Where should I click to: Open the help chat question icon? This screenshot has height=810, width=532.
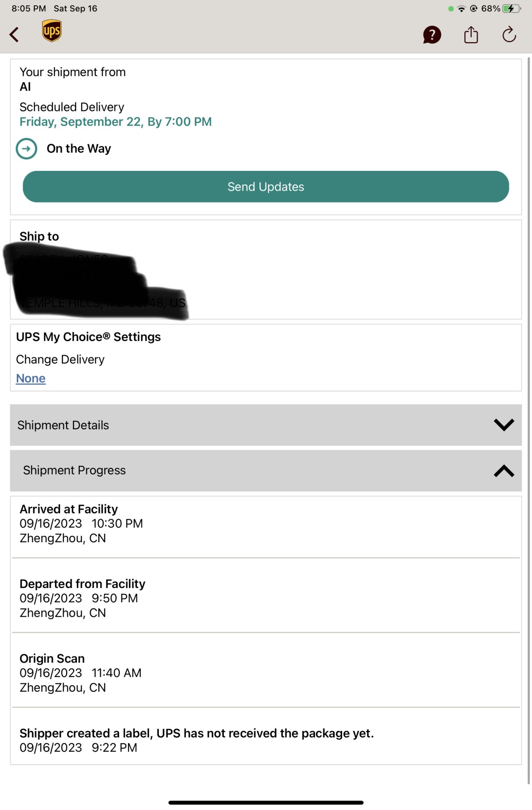pos(432,35)
